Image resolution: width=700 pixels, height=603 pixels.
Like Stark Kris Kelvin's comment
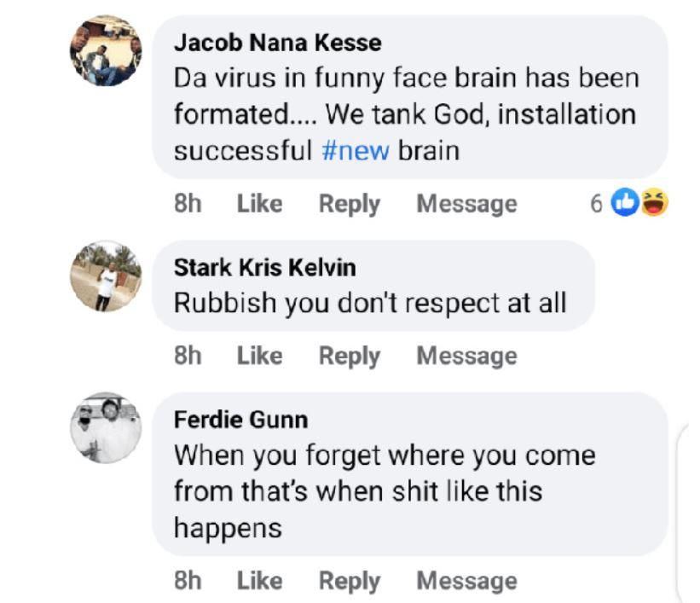(259, 356)
